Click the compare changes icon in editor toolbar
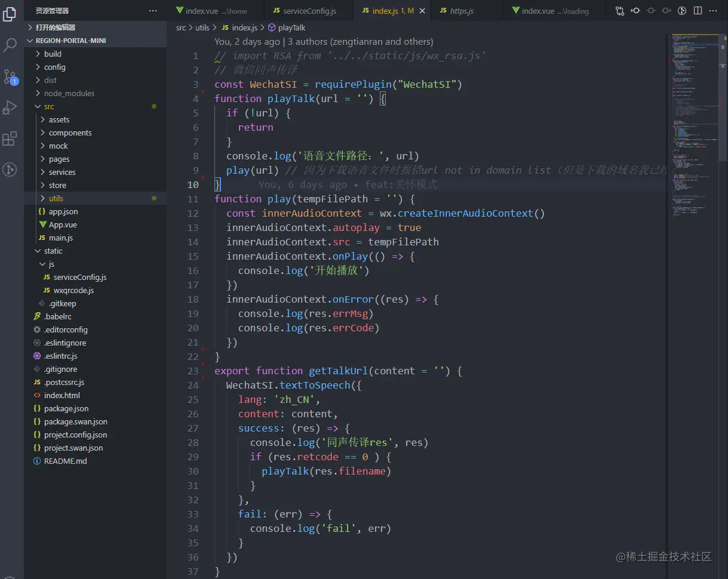This screenshot has height=579, width=728. 620,11
